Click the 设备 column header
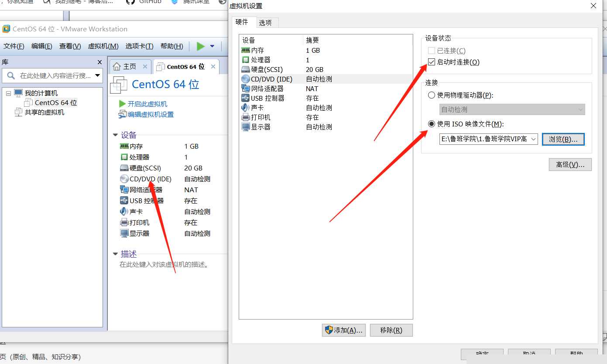 pyautogui.click(x=271, y=40)
